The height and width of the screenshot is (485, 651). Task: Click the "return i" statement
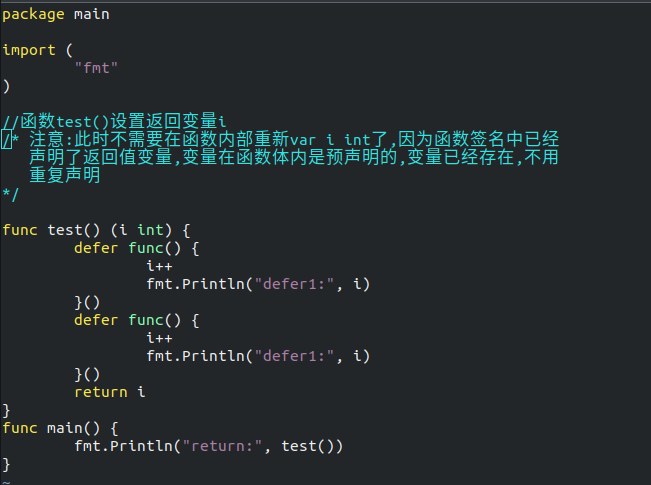pos(110,392)
